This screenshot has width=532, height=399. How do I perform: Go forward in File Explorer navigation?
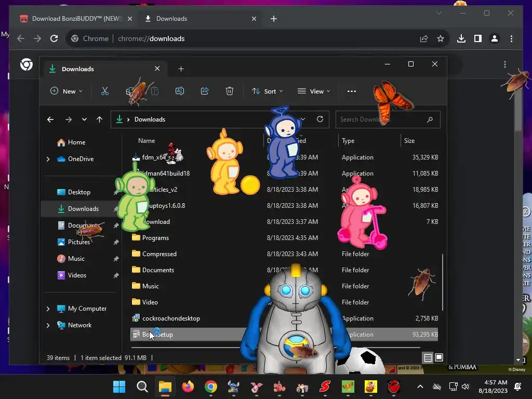[x=68, y=119]
